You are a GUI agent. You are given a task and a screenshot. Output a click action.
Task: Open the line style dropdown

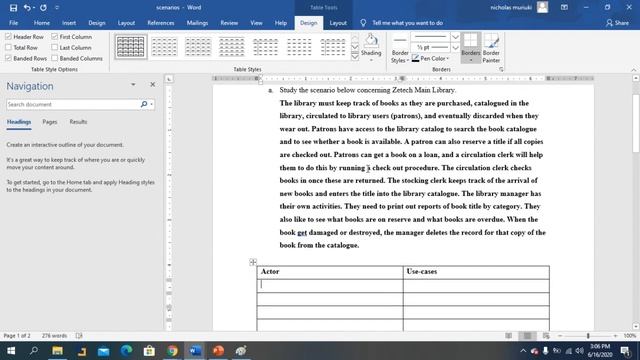pos(455,37)
